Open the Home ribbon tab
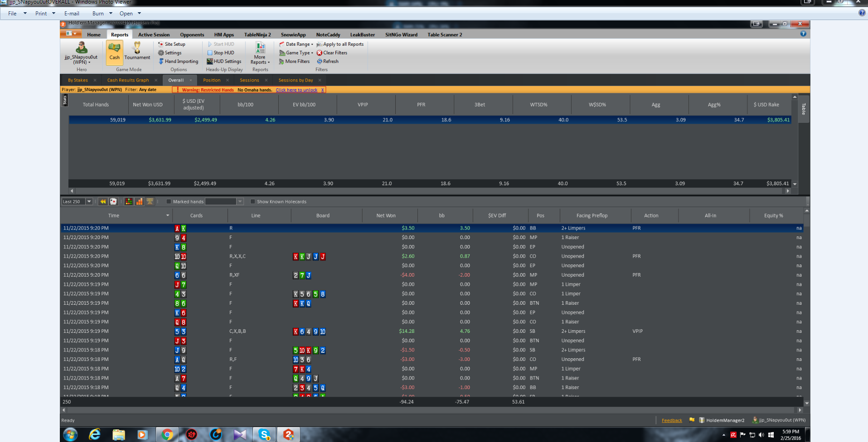 pos(94,34)
